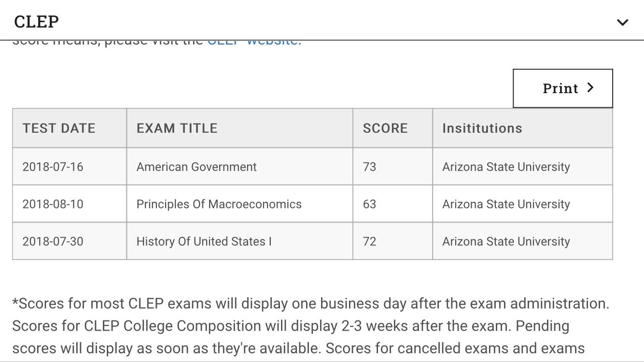
Task: Click the score 63 cell
Action: point(370,204)
